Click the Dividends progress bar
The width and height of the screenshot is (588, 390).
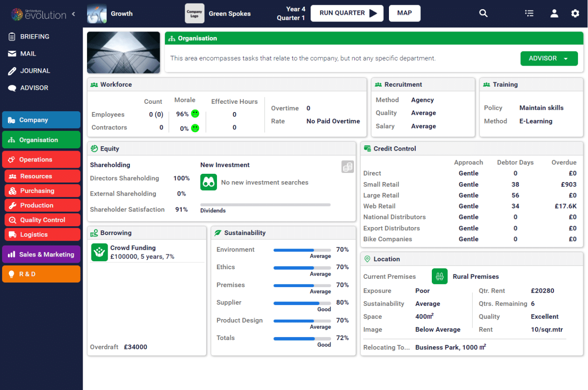point(265,204)
